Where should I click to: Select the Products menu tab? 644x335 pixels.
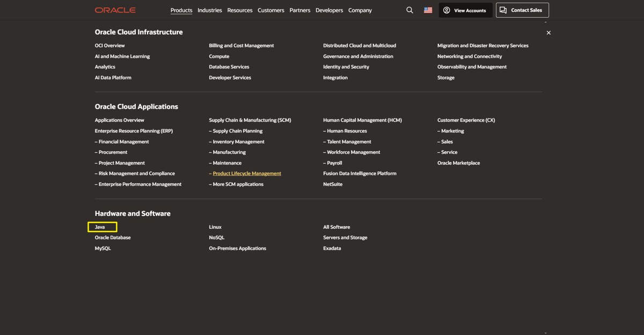(x=181, y=10)
